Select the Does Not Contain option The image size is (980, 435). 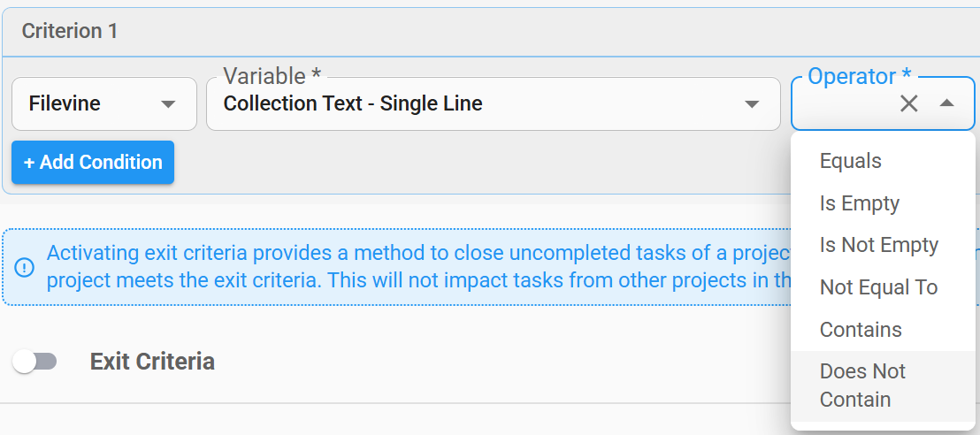pos(862,385)
